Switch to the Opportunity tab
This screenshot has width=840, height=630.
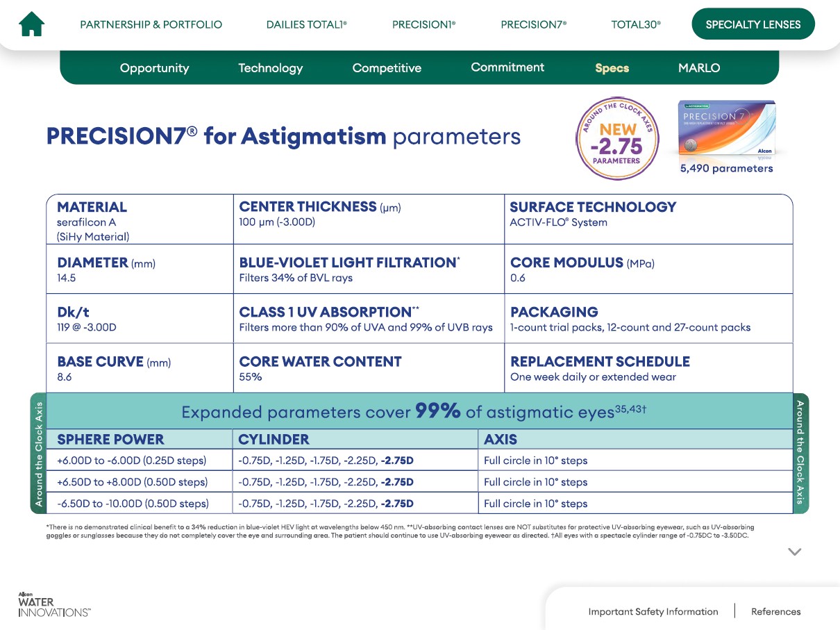154,68
